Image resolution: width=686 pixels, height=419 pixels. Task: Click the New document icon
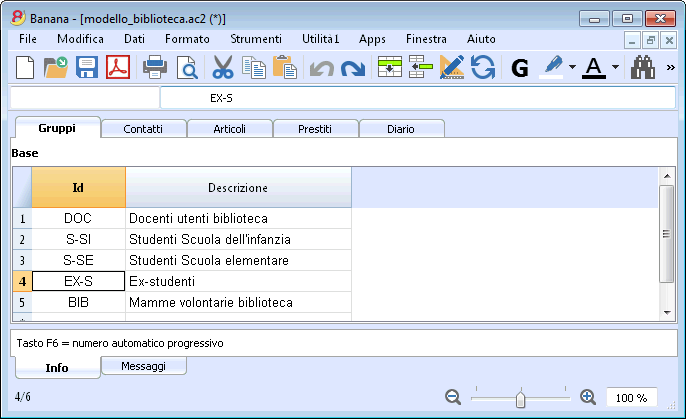pos(25,68)
